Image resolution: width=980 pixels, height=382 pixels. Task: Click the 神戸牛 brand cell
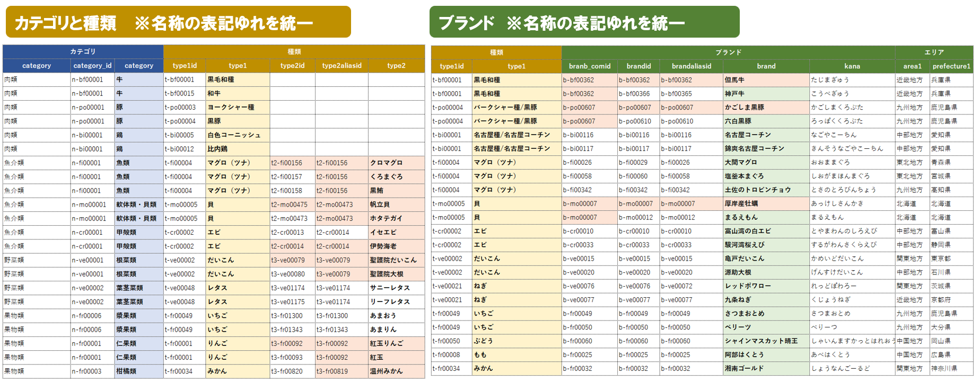(x=766, y=94)
